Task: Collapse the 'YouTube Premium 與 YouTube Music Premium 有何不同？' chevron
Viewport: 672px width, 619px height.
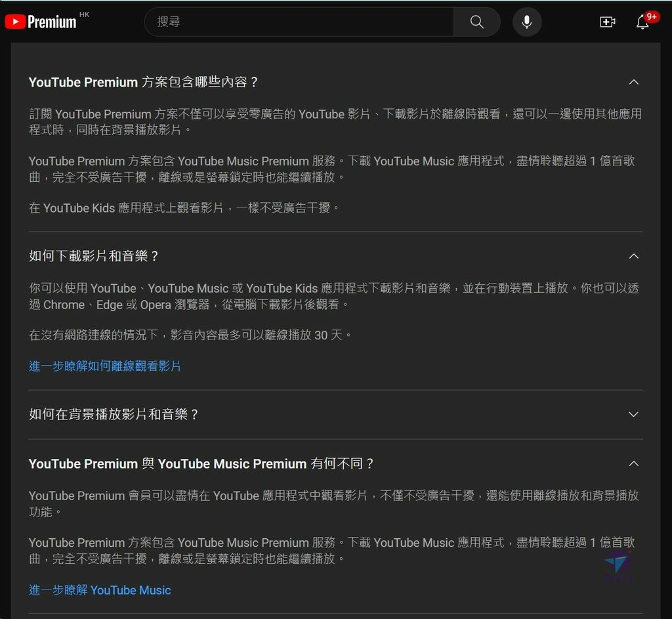Action: click(x=633, y=463)
